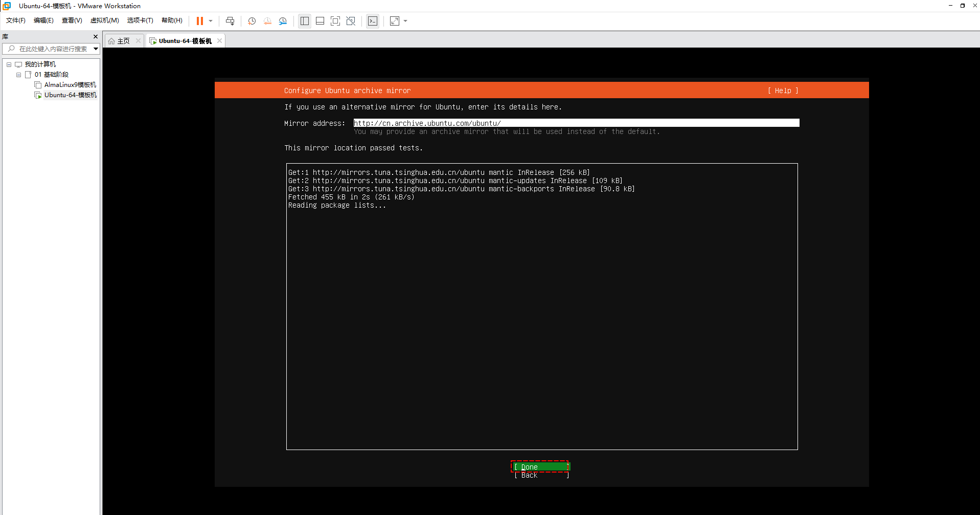Toggle free stretch display mode
Screen dimensions: 980x515
(351, 21)
